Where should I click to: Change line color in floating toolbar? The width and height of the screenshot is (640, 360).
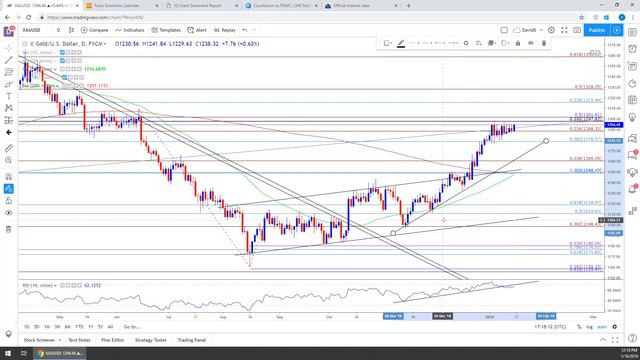pyautogui.click(x=401, y=43)
